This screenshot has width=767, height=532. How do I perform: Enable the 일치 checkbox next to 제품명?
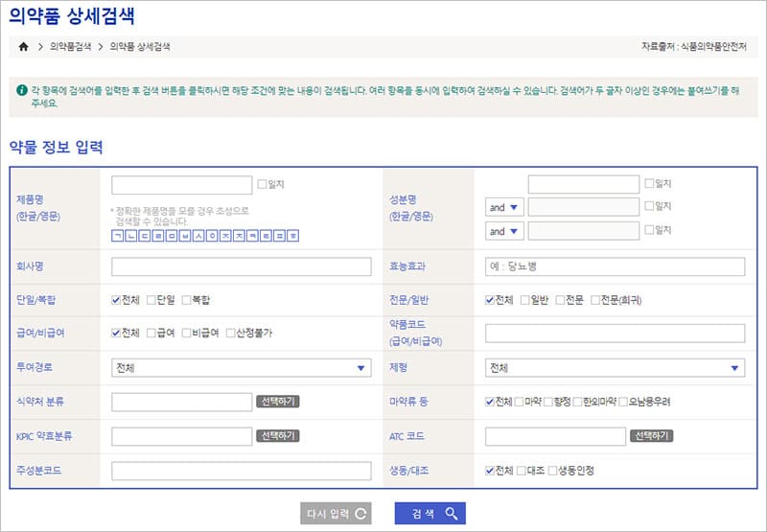pos(263,183)
